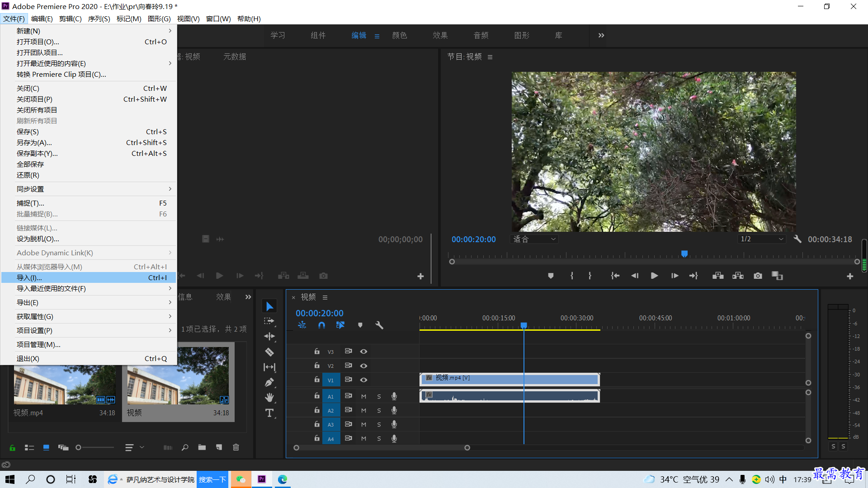Select the Razor tool
This screenshot has height=488, width=868.
point(269,352)
